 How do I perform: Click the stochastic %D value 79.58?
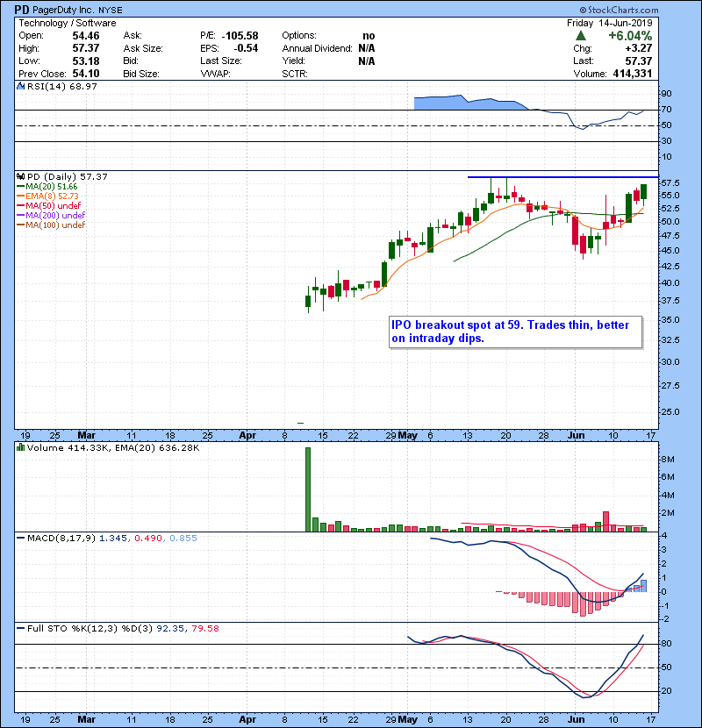point(204,629)
